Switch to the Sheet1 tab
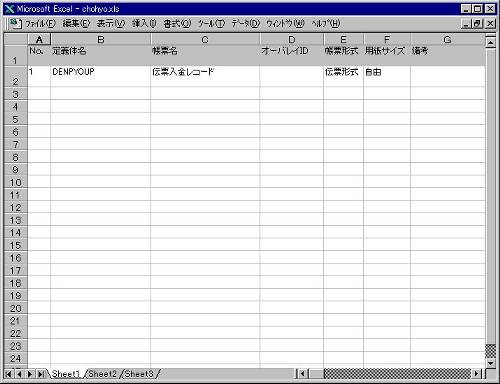Screen dimensions: 500x384 [x=66, y=374]
